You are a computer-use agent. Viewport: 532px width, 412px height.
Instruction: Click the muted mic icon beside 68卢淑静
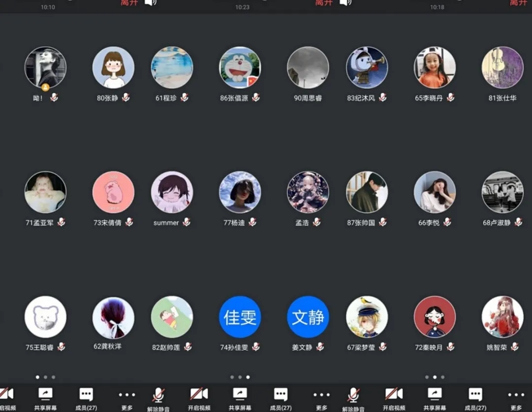click(x=518, y=222)
